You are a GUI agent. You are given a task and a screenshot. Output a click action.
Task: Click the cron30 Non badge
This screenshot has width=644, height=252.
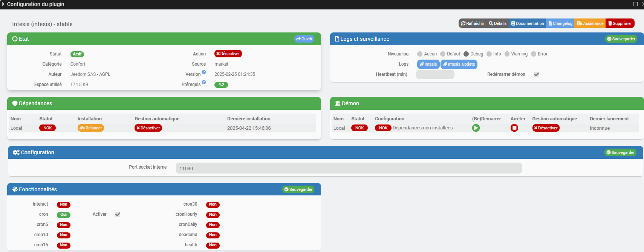213,204
